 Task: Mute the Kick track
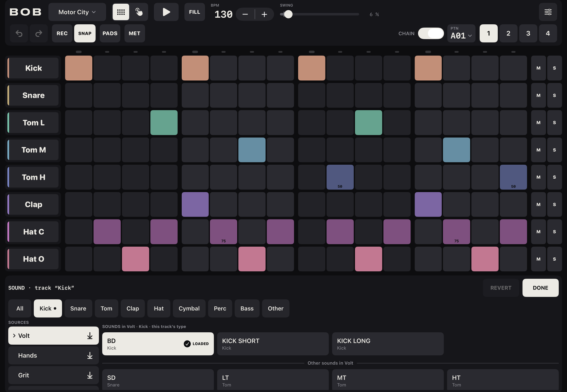coord(538,68)
